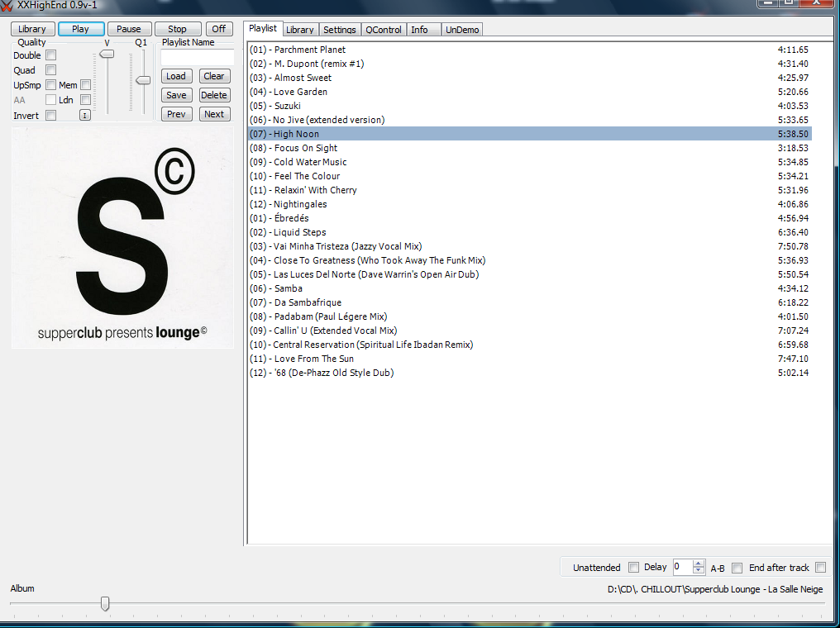
Task: Select track Padabam (Paul Légere Mix)
Action: 530,316
